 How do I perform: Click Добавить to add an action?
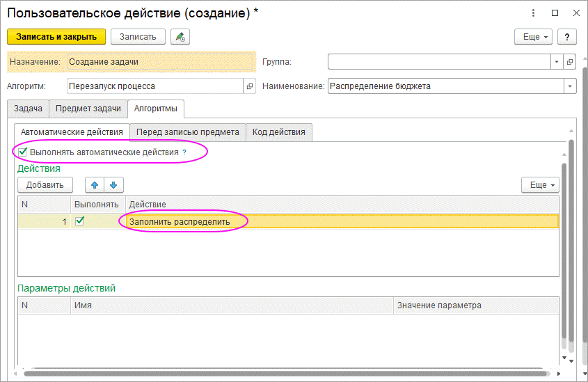pos(45,184)
